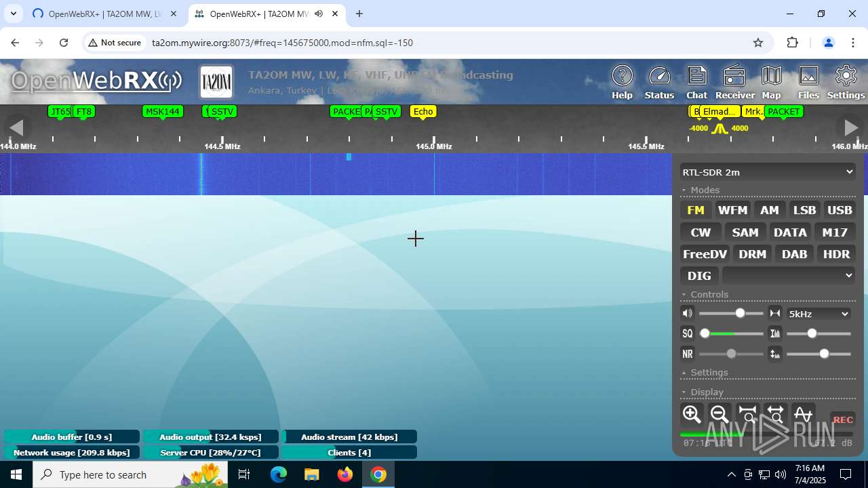The height and width of the screenshot is (488, 868).
Task: Mute audio with speaker icon
Action: point(688,313)
